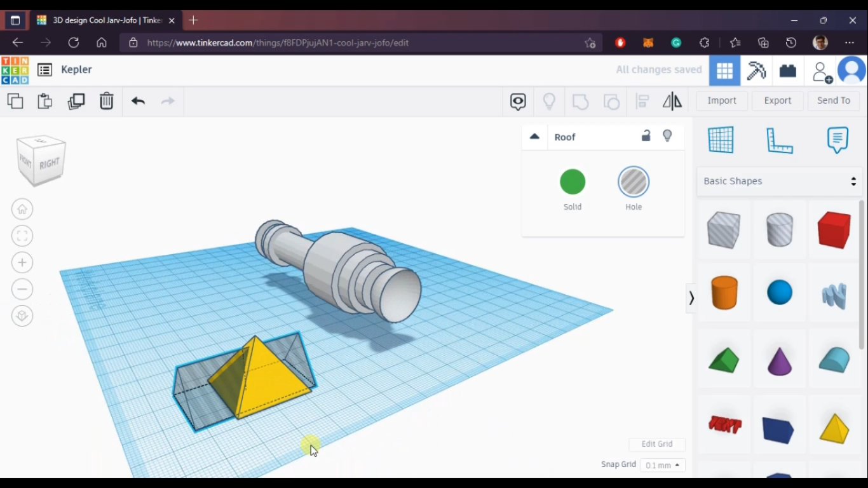Reload the browser page
The height and width of the screenshot is (488, 868).
[x=74, y=43]
